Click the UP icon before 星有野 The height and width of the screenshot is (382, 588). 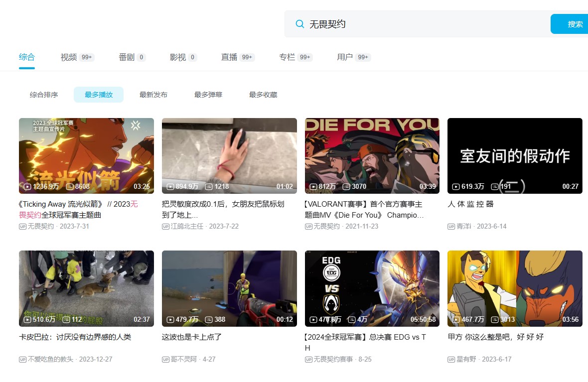point(451,360)
